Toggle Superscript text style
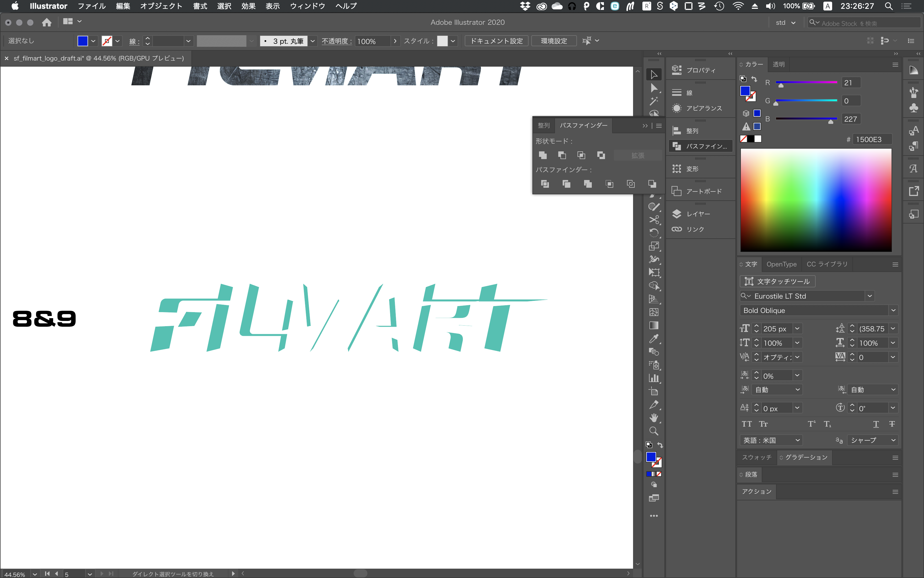This screenshot has width=924, height=578. (811, 424)
